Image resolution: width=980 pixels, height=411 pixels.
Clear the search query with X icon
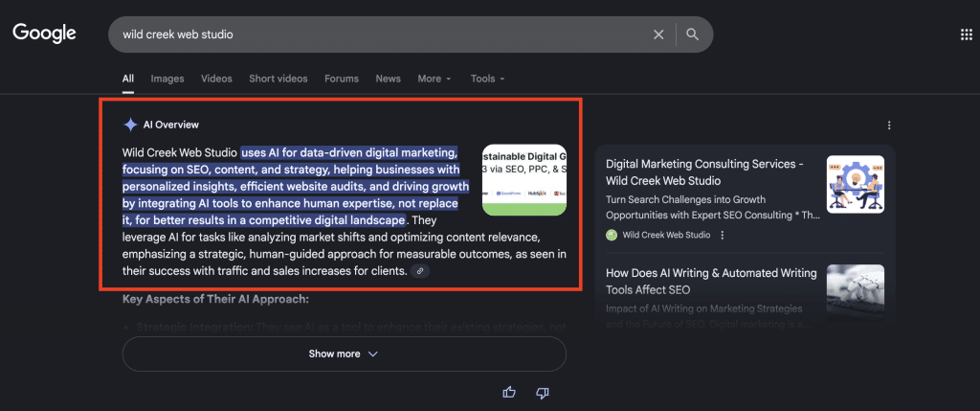(x=658, y=35)
